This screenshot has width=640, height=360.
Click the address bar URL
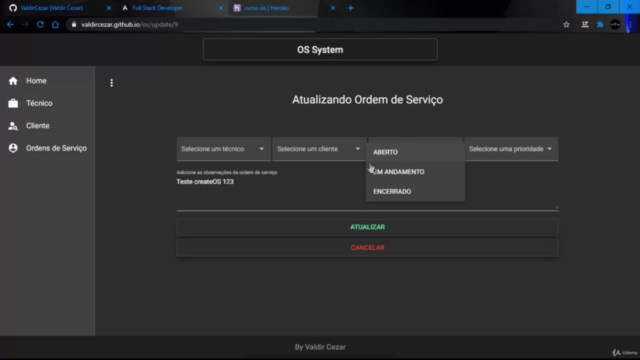(129, 24)
